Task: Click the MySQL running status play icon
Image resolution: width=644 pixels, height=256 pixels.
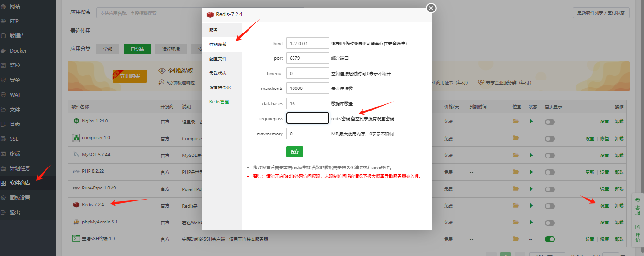Action: click(531, 155)
